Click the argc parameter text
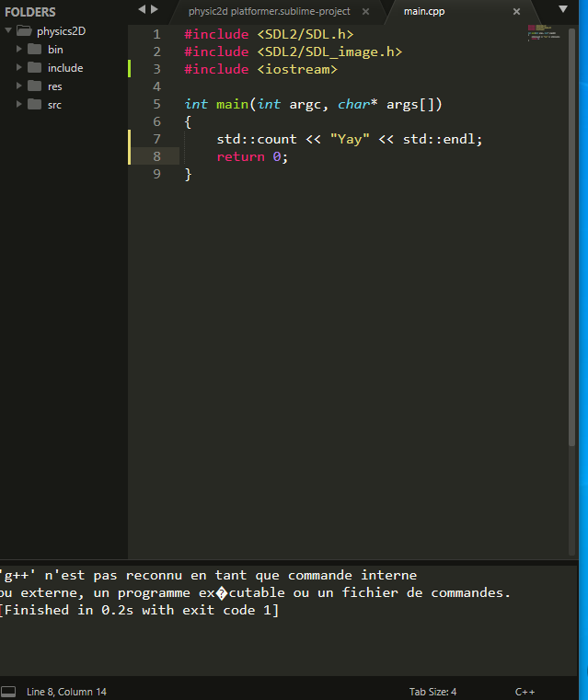 point(306,105)
